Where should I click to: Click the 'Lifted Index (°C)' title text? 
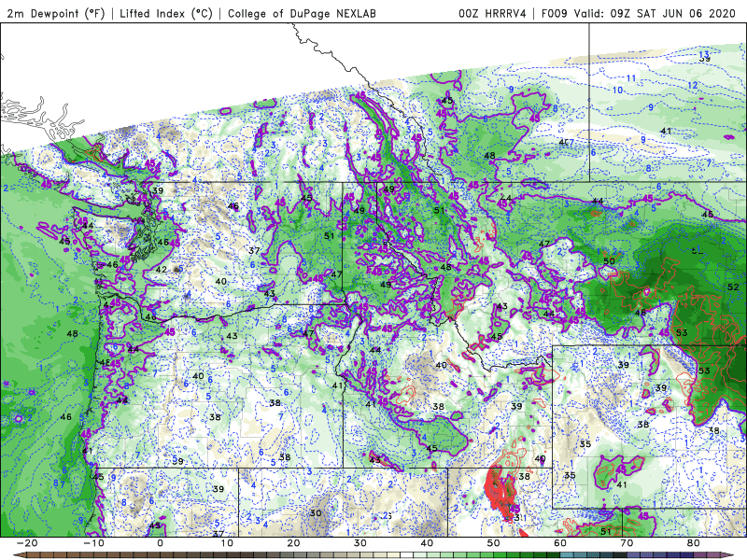click(166, 13)
